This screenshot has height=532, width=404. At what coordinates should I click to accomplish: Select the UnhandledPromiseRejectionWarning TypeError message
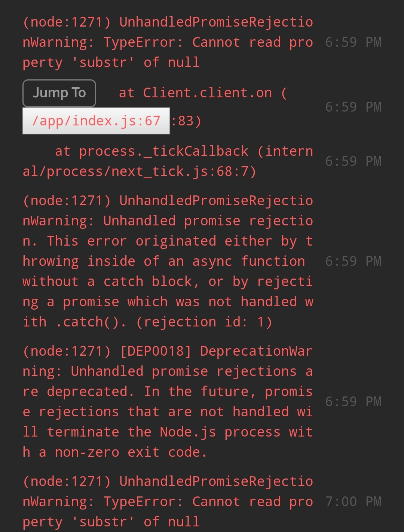[x=167, y=42]
